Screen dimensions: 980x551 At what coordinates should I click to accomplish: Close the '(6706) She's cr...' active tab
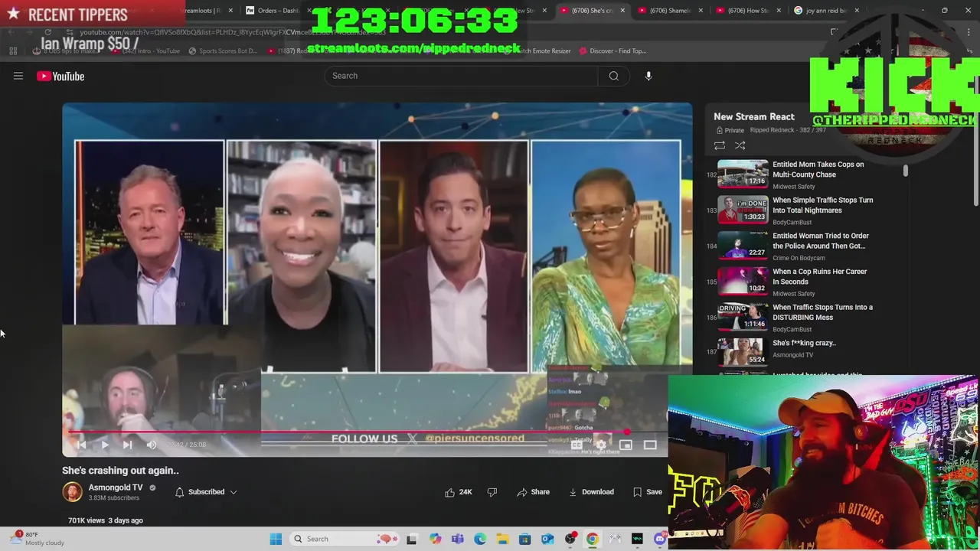click(622, 11)
